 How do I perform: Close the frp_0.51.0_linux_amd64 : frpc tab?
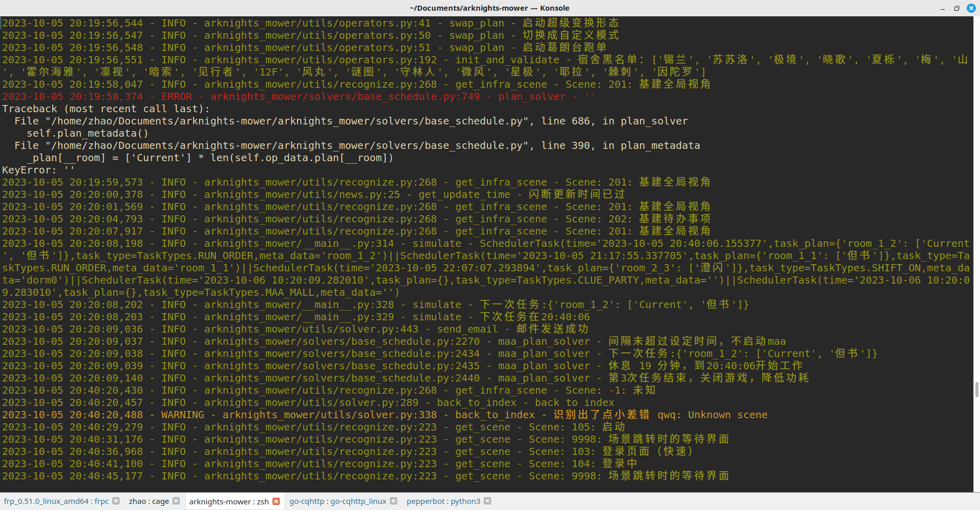coord(115,501)
